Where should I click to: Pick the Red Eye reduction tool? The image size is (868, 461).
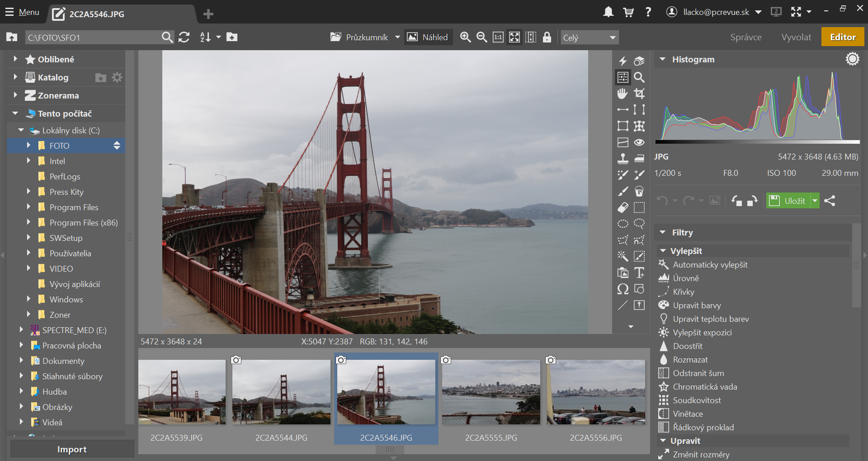pyautogui.click(x=639, y=142)
